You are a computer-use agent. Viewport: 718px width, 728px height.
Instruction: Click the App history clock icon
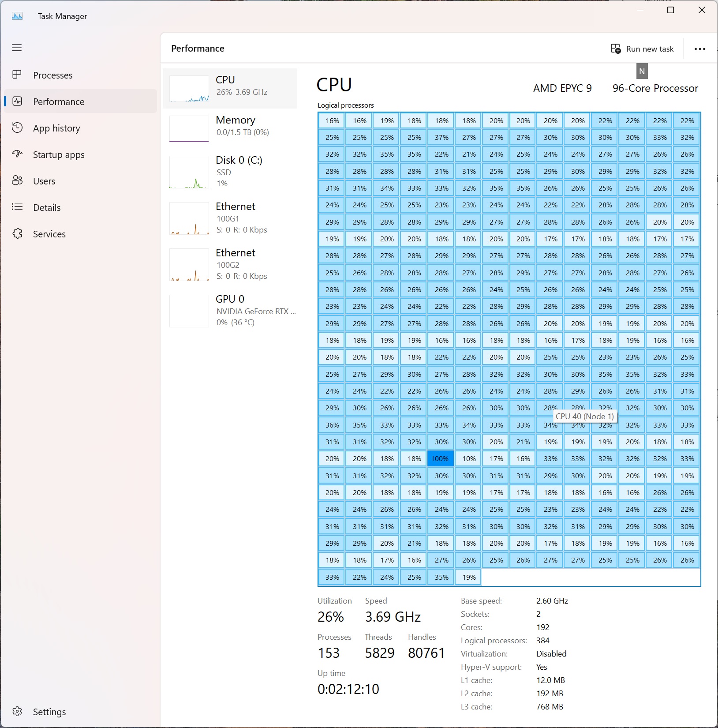(x=17, y=128)
